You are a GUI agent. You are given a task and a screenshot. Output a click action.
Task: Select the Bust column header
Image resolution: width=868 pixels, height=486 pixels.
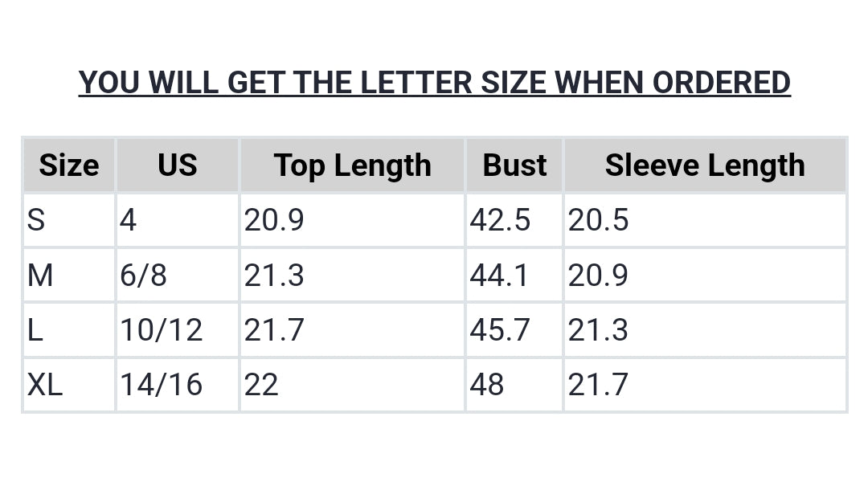(x=514, y=165)
